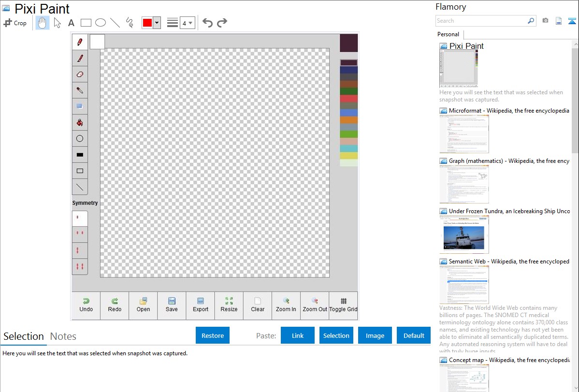Select the eraser tool
The image size is (579, 392).
coord(80,74)
